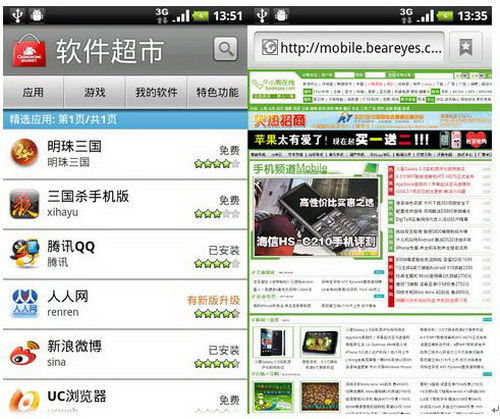The height and width of the screenshot is (419, 500).
Task: Open the 手机频道Mobile heading
Action: [x=290, y=169]
